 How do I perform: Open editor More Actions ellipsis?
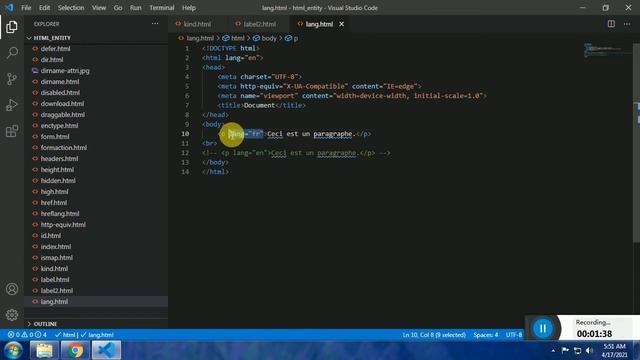pyautogui.click(x=627, y=24)
